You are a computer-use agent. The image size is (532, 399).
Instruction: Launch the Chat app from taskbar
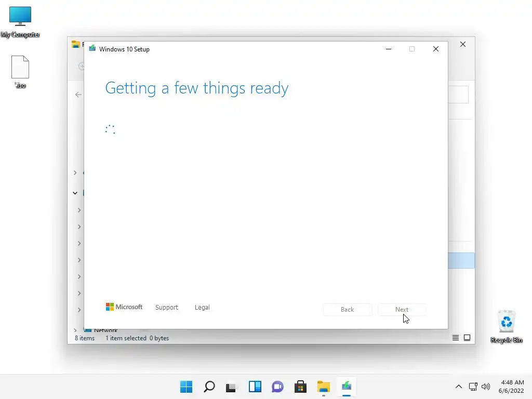277,387
